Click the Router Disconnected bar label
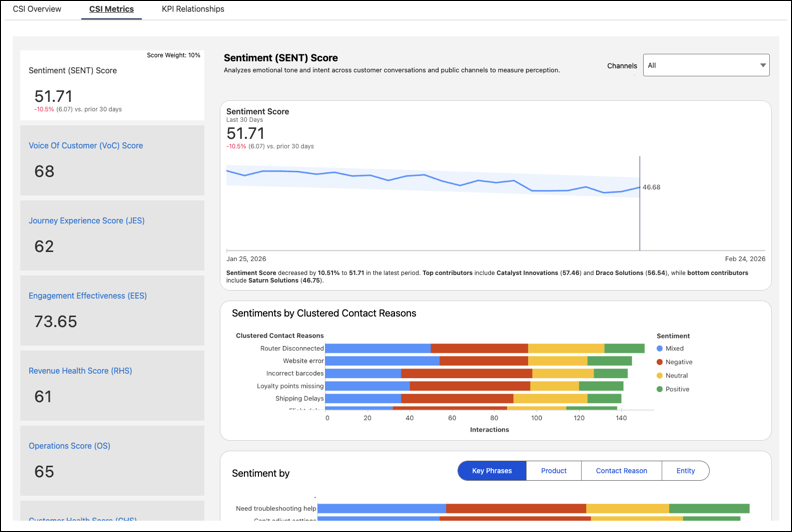 tap(292, 349)
